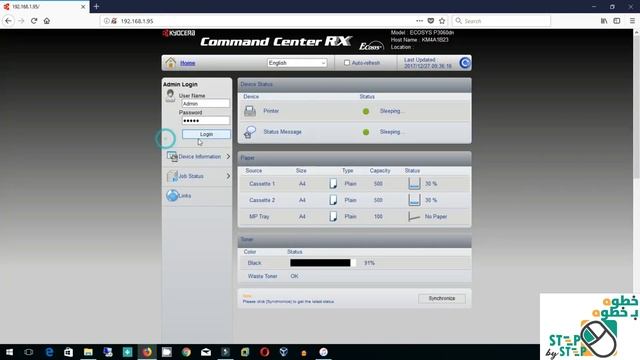Open Opera browser from taskbar
This screenshot has width=640, height=360.
tap(264, 352)
